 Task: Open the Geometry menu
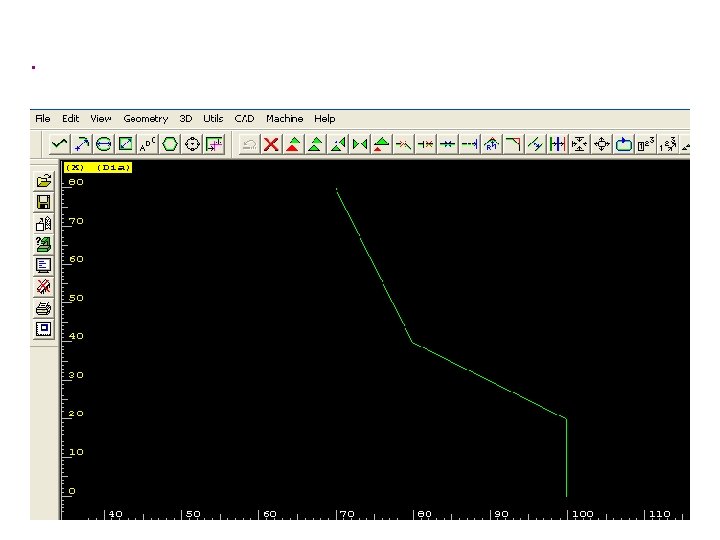(x=146, y=119)
